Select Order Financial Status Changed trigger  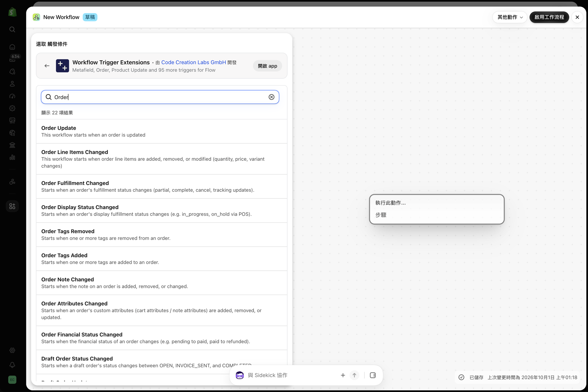(162, 338)
